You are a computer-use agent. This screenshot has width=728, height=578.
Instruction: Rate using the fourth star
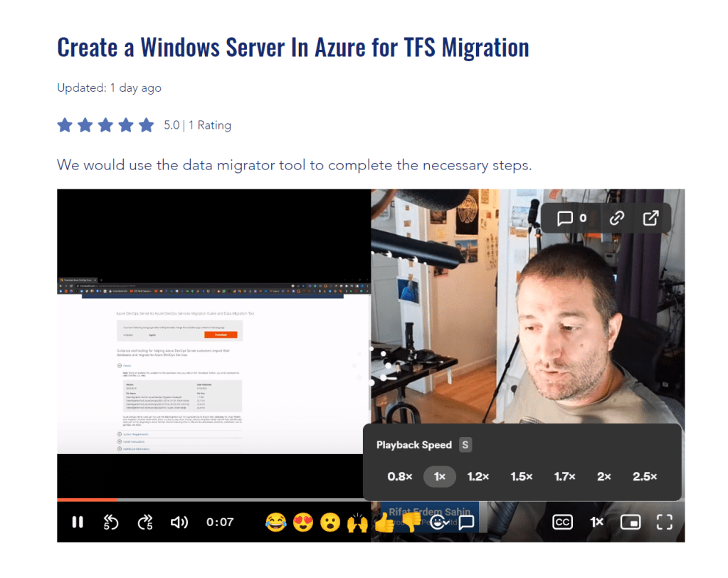pos(126,125)
